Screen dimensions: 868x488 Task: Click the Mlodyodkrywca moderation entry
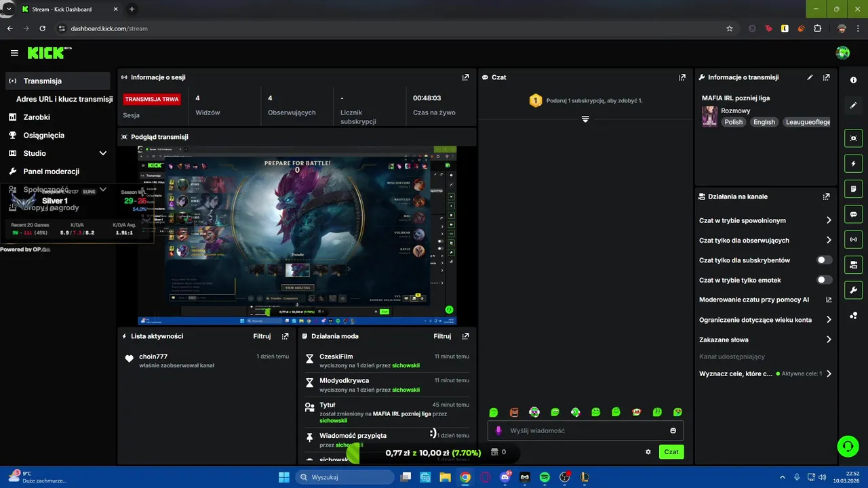[x=388, y=385]
